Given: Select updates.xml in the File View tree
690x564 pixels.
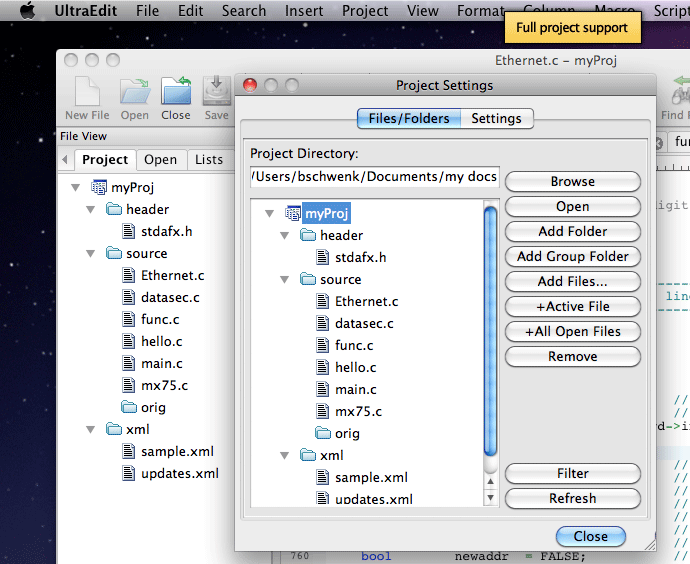Looking at the screenshot, I should pyautogui.click(x=180, y=474).
